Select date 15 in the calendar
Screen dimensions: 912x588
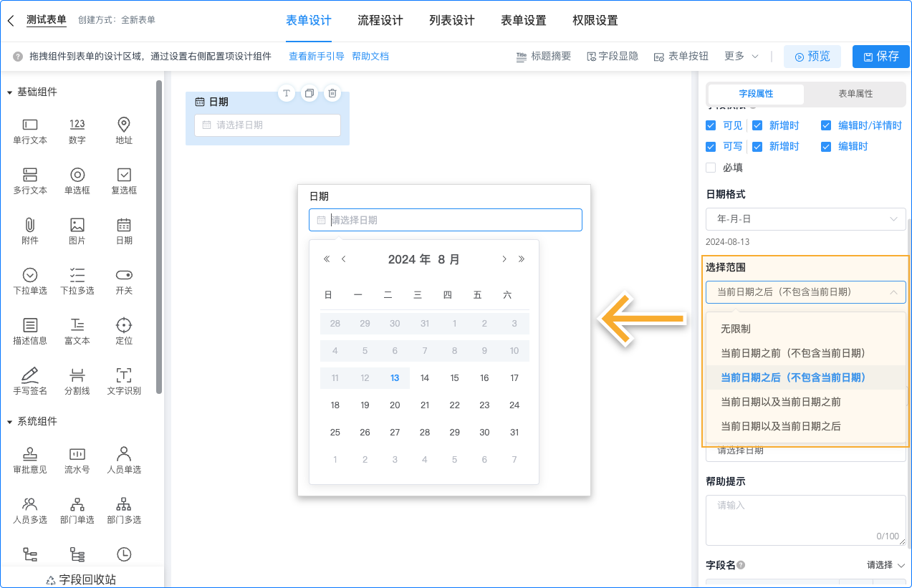tap(454, 377)
